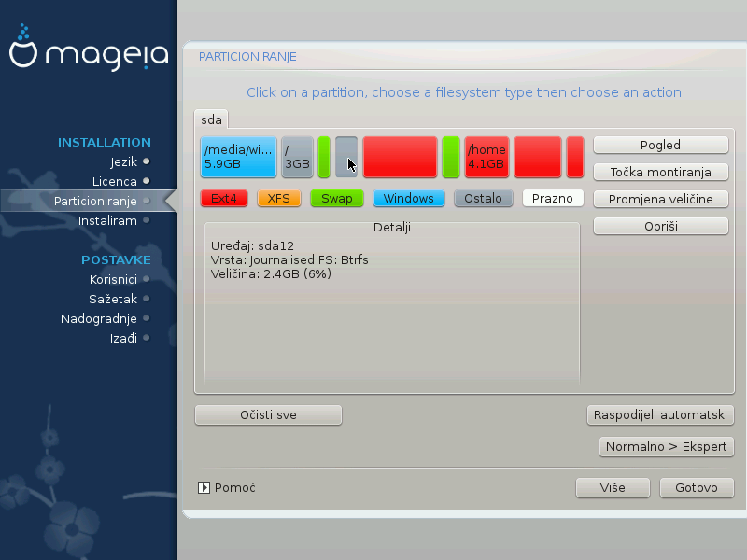747x560 pixels.
Task: Choose the orange XFS filesystem swatch
Action: [x=279, y=198]
